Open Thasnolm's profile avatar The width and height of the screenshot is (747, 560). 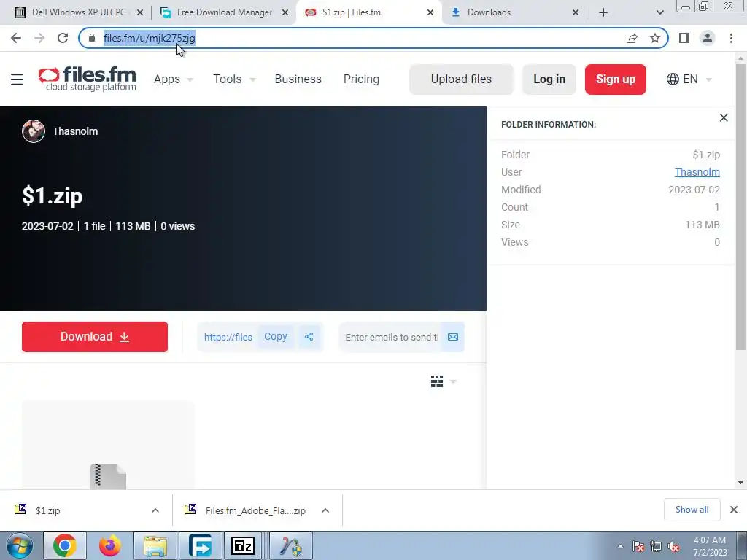[34, 131]
